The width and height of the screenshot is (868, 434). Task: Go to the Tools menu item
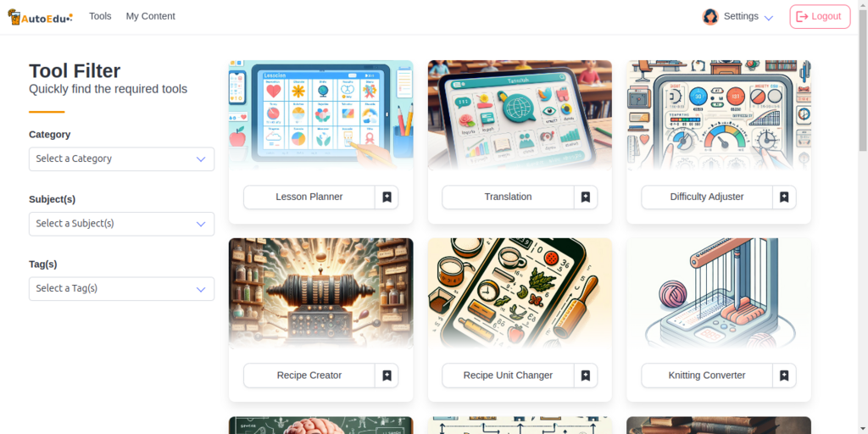(100, 17)
